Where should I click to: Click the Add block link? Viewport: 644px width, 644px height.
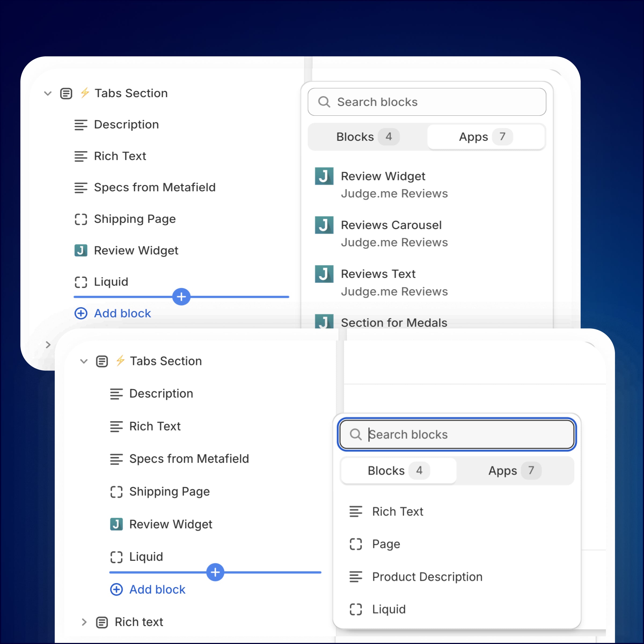pos(113,313)
